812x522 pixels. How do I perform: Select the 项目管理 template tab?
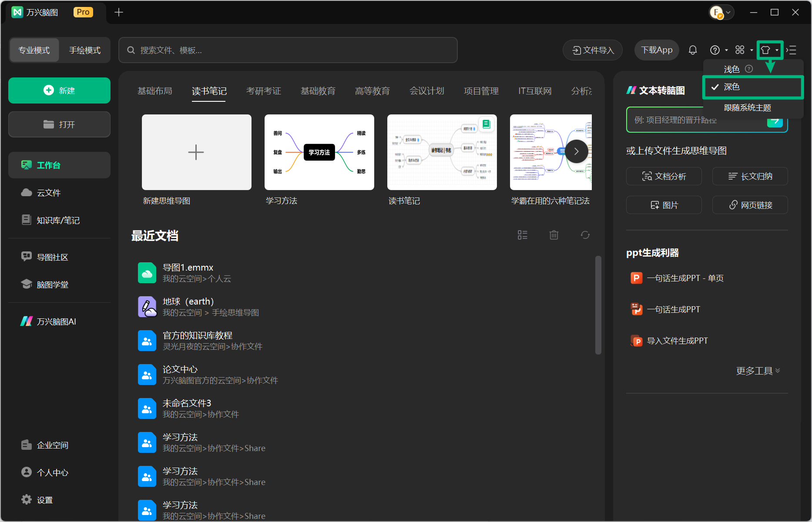pos(481,91)
